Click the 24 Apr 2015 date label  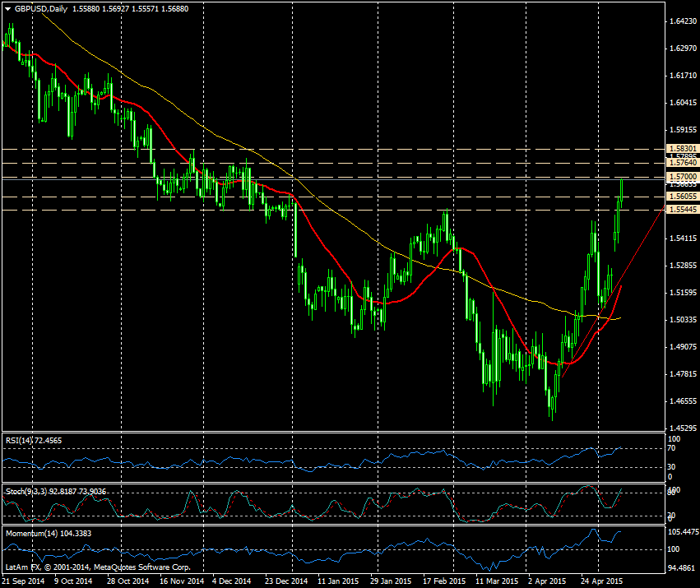pos(601,581)
